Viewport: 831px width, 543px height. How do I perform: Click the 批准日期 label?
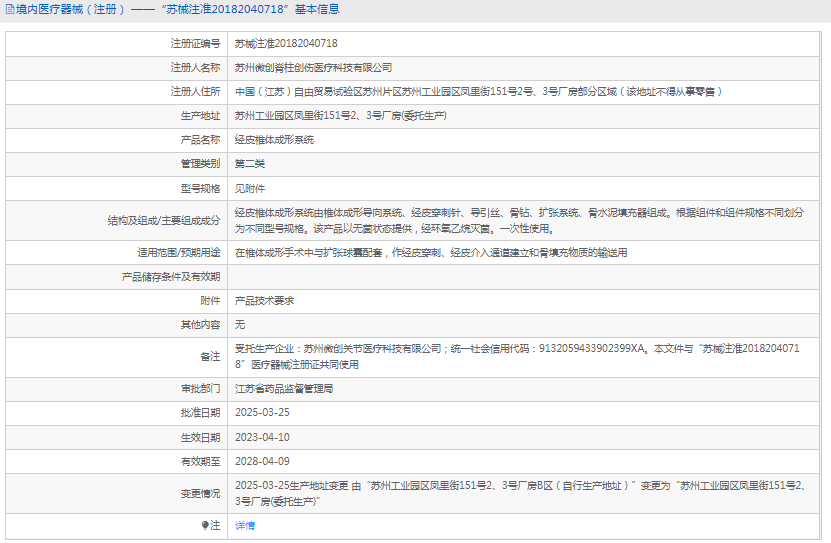pyautogui.click(x=200, y=413)
